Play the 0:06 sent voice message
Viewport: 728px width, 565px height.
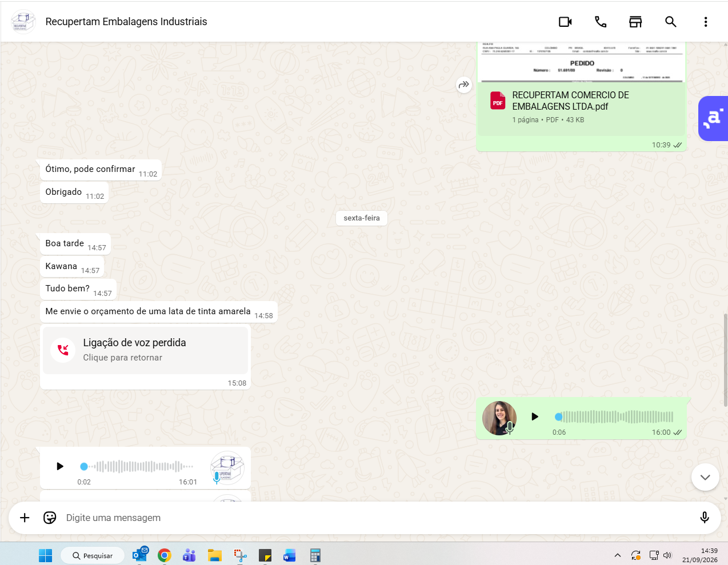pyautogui.click(x=535, y=416)
